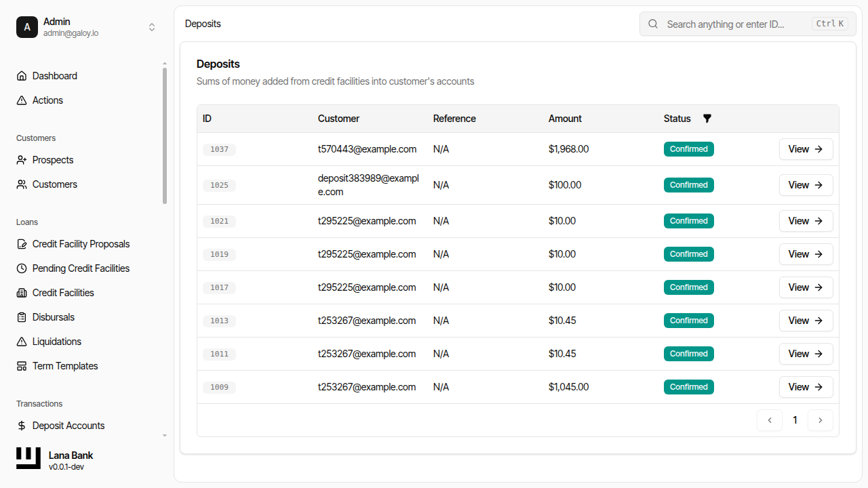The image size is (868, 488).
Task: Open Pending Credit Facilities clock icon
Action: pos(21,268)
